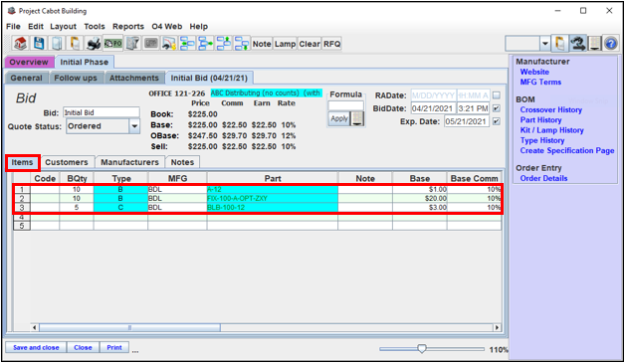
Task: Click the insert-row right-arrow icon
Action: click(206, 43)
